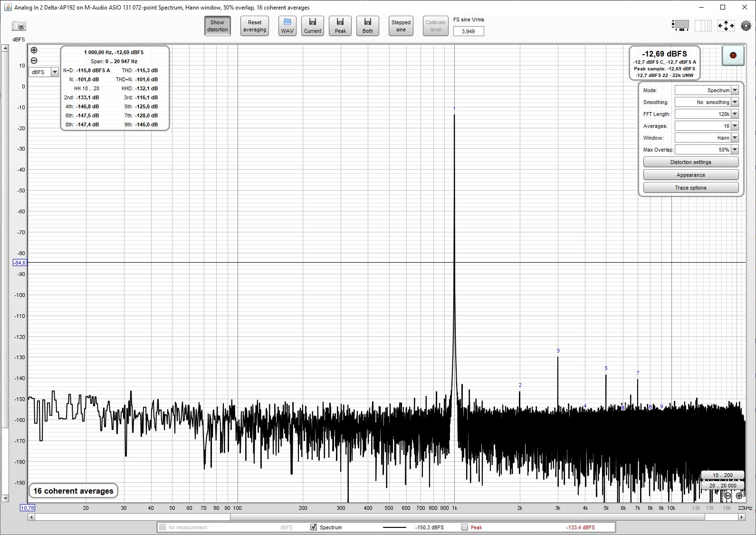Zoom in horizontally with bottom-right plus icon

click(739, 496)
